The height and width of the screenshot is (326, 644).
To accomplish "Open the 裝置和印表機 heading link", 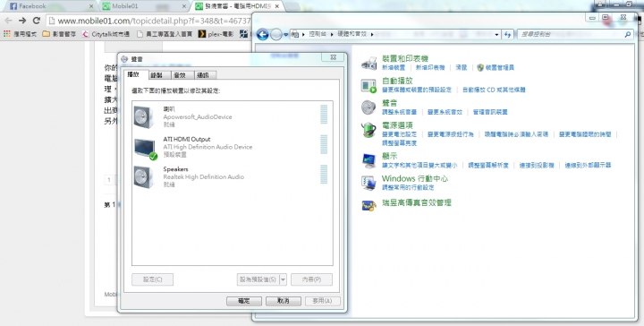I will point(405,59).
